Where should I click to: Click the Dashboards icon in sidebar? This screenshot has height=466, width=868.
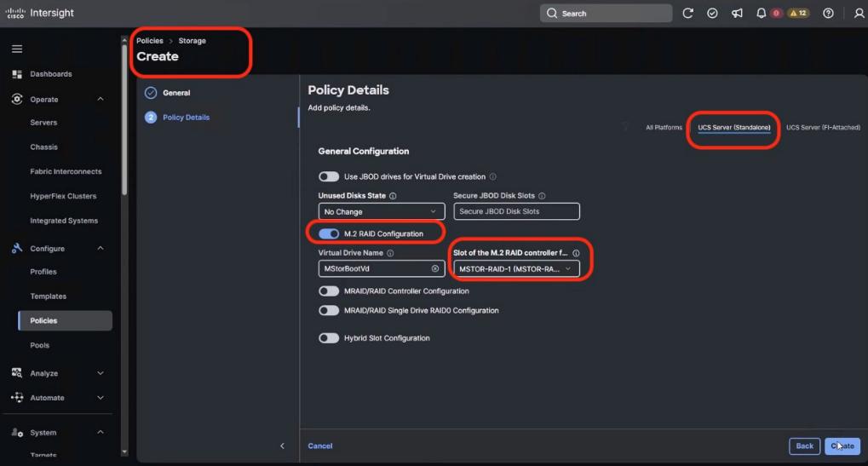[x=17, y=74]
